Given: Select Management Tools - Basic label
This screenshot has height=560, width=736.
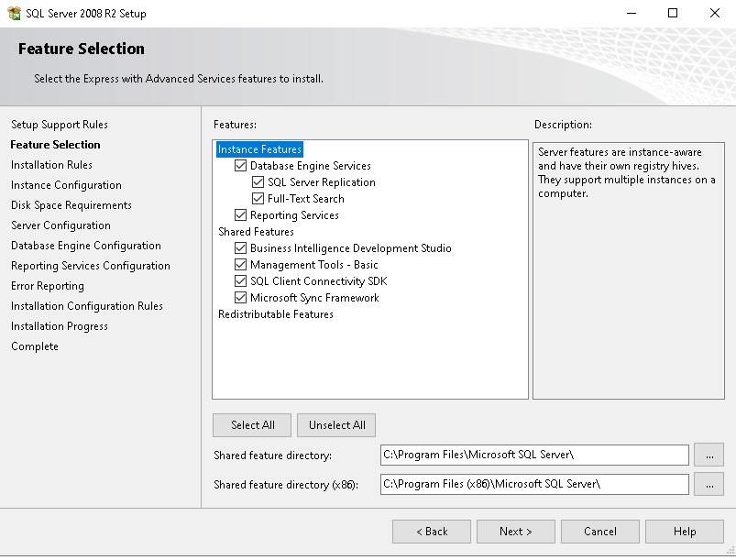Looking at the screenshot, I should point(314,265).
